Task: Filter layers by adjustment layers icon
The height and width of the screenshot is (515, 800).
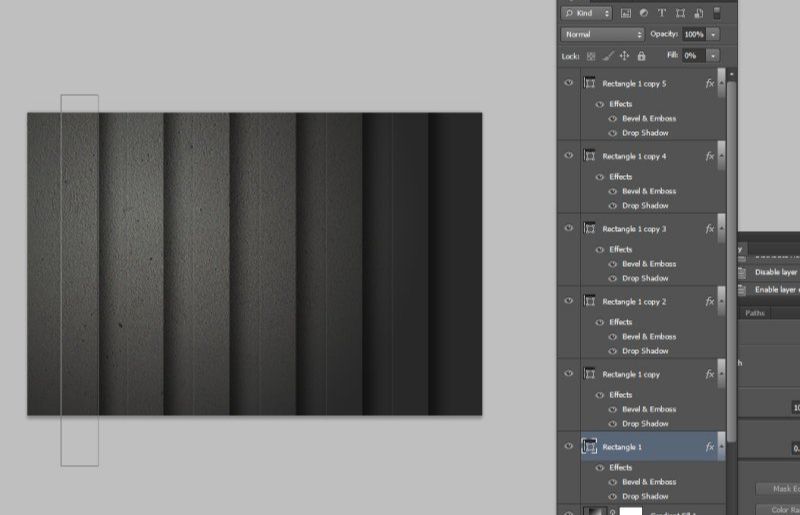Action: pos(644,14)
